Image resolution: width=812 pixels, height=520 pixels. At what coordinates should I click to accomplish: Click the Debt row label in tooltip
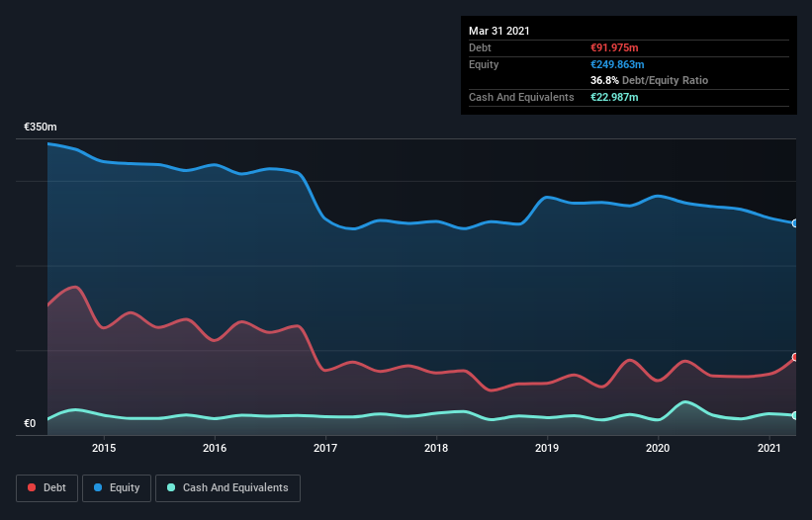[x=480, y=47]
